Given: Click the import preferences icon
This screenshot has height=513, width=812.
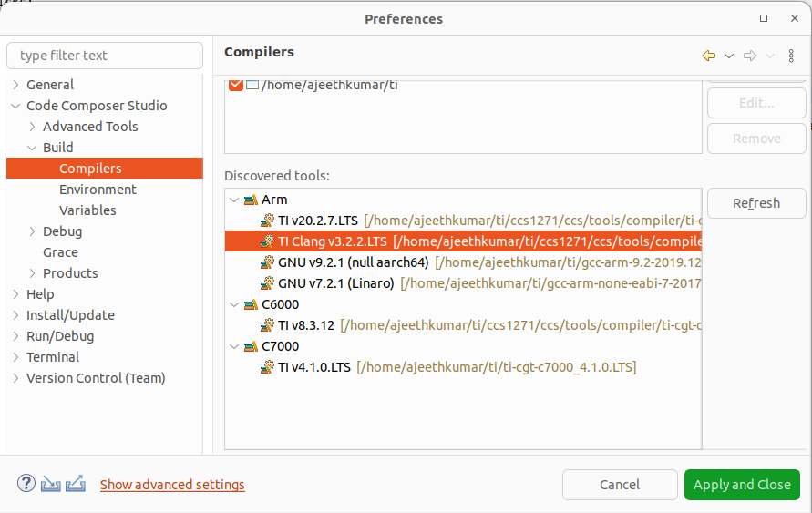Looking at the screenshot, I should click(51, 484).
